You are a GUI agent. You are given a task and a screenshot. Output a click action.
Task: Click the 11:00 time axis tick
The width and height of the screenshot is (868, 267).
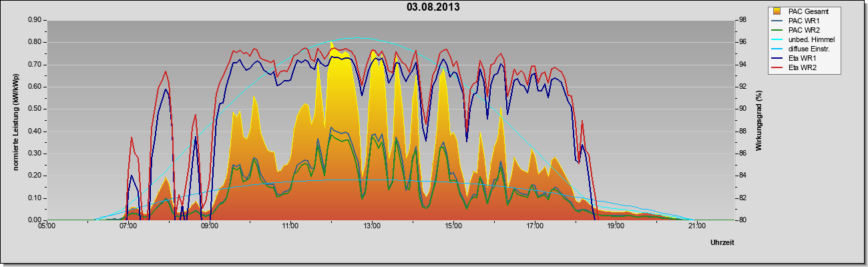291,226
